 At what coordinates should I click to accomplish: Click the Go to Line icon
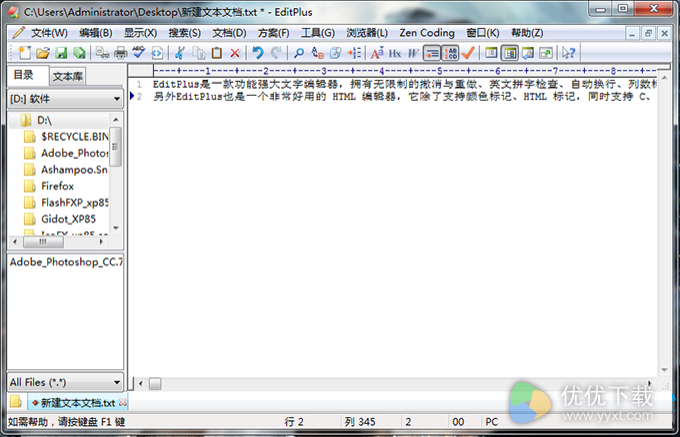(354, 53)
